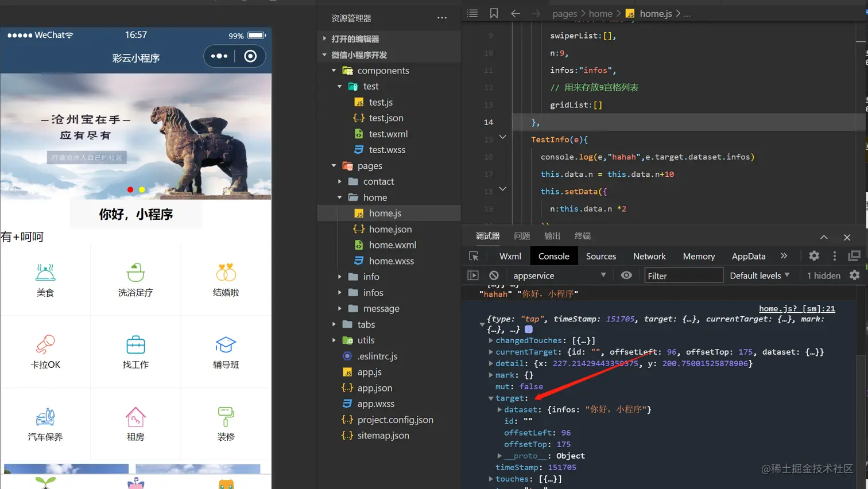Tap the 洗浴足疗 grid icon
This screenshot has height=489, width=868.
[135, 272]
